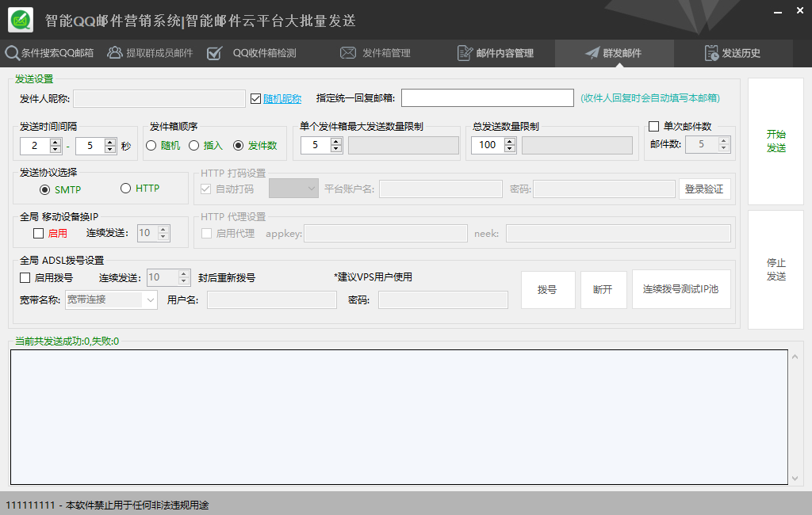The height and width of the screenshot is (515, 812).
Task: Open the 条件搜索QQ邮箱 tab
Action: (50, 53)
